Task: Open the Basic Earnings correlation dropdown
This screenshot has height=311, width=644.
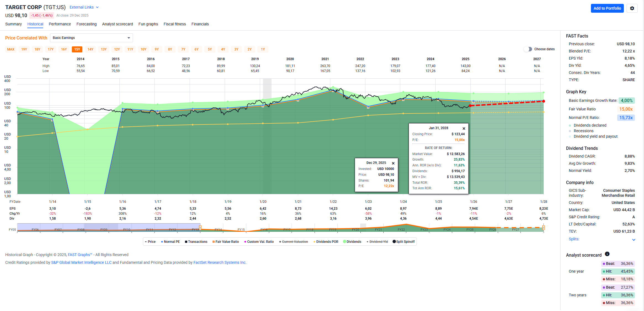Action: tap(91, 38)
